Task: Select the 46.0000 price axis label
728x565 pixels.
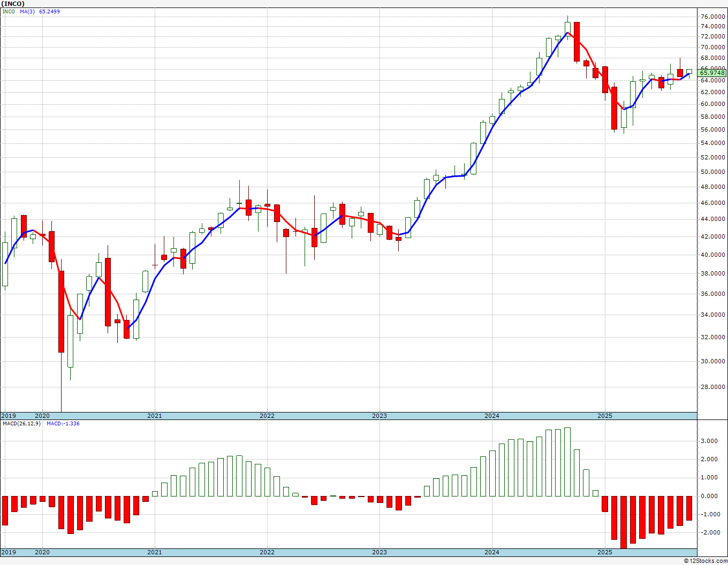Action: coord(713,203)
